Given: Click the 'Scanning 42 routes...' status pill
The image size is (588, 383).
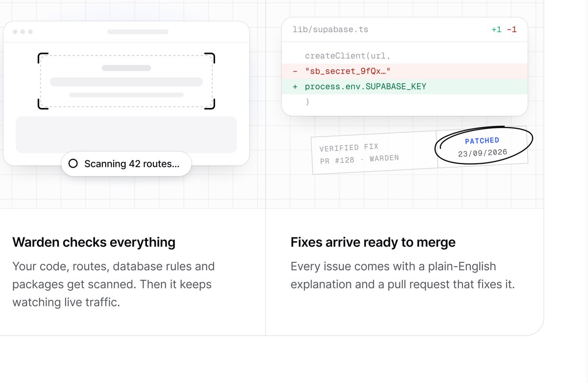Looking at the screenshot, I should click(x=126, y=164).
